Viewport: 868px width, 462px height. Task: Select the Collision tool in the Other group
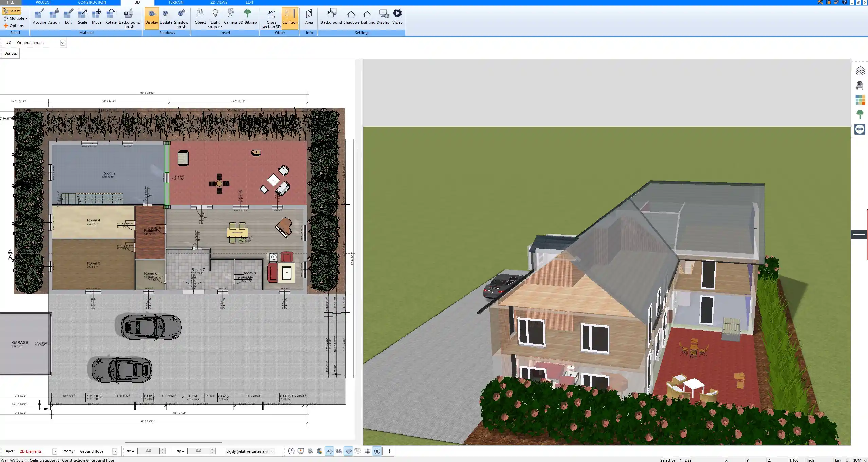click(290, 17)
